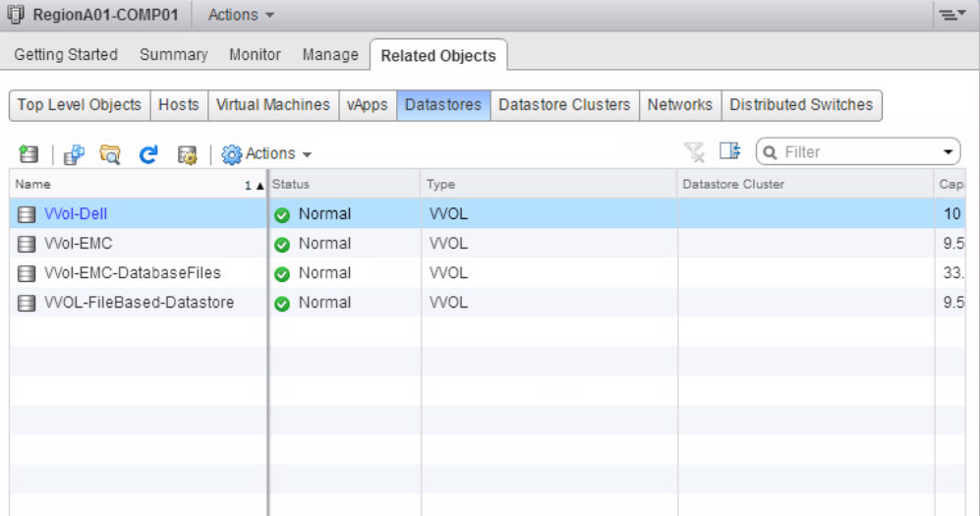Click the column selection icon beside filter
Screen dimensions: 980x516
[728, 151]
